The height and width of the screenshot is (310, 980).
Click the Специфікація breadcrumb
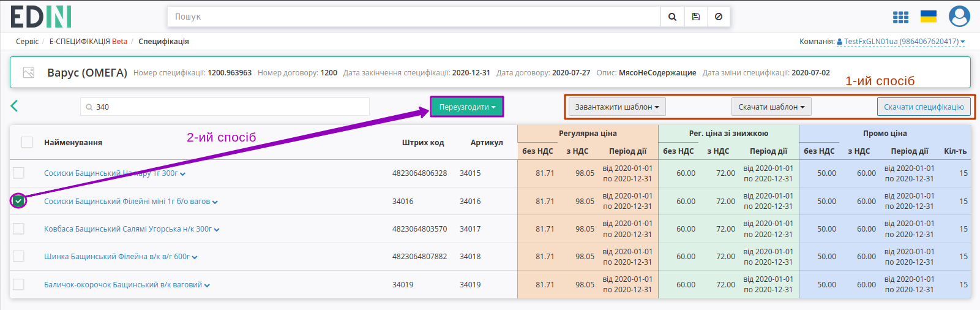click(x=163, y=42)
